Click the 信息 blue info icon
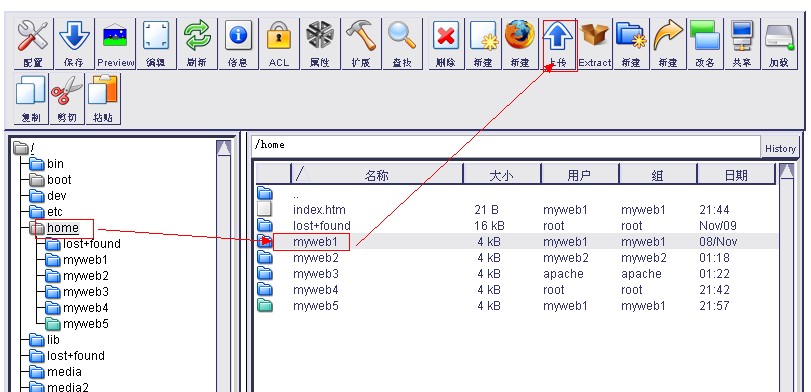Viewport: 811px width, 392px height. point(238,44)
